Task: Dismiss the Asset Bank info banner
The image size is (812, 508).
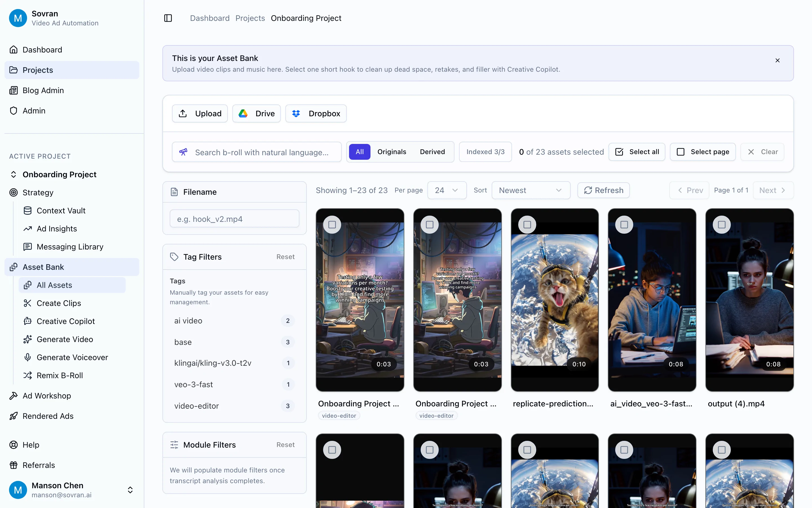Action: coord(777,60)
